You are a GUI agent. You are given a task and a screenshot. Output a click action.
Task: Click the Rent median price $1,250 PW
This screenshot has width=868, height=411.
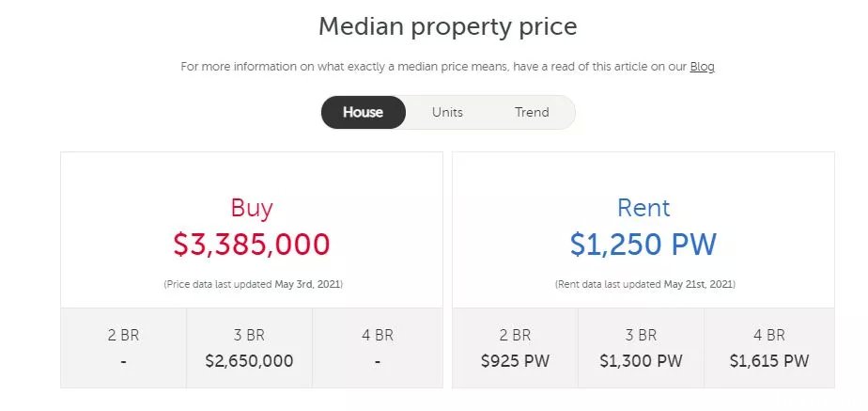pos(643,245)
